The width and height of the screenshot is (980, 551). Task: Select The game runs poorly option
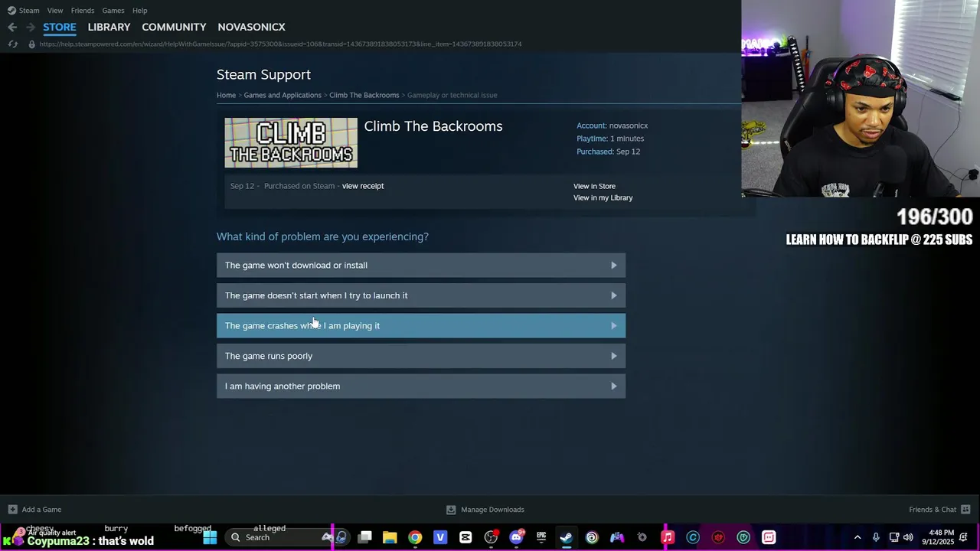(421, 356)
